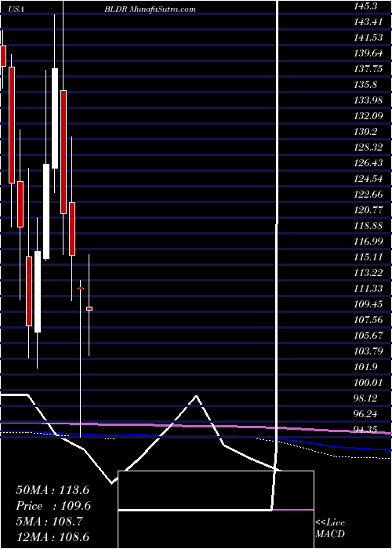
Task: Click the <<Live MACD label
Action: 330,528
